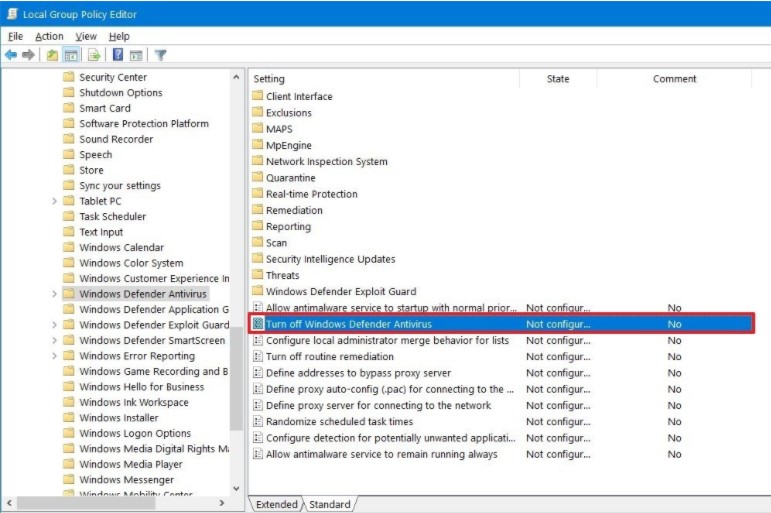The image size is (771, 513).
Task: Click the Forward arrow in the toolbar
Action: pyautogui.click(x=29, y=55)
